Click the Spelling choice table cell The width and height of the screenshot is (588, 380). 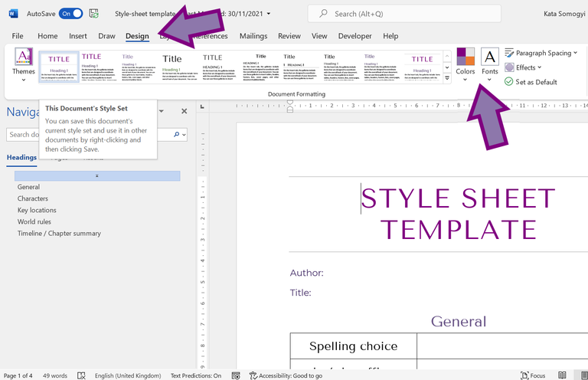353,346
